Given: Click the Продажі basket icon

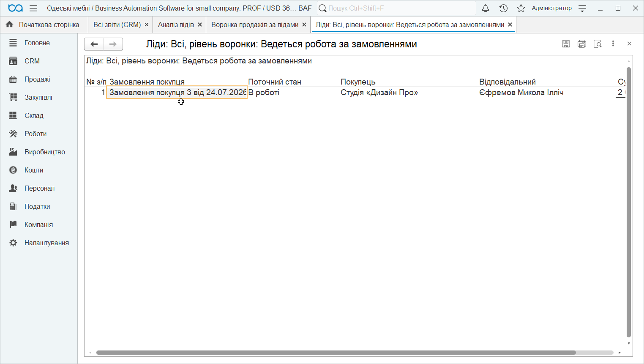Looking at the screenshot, I should click(13, 79).
